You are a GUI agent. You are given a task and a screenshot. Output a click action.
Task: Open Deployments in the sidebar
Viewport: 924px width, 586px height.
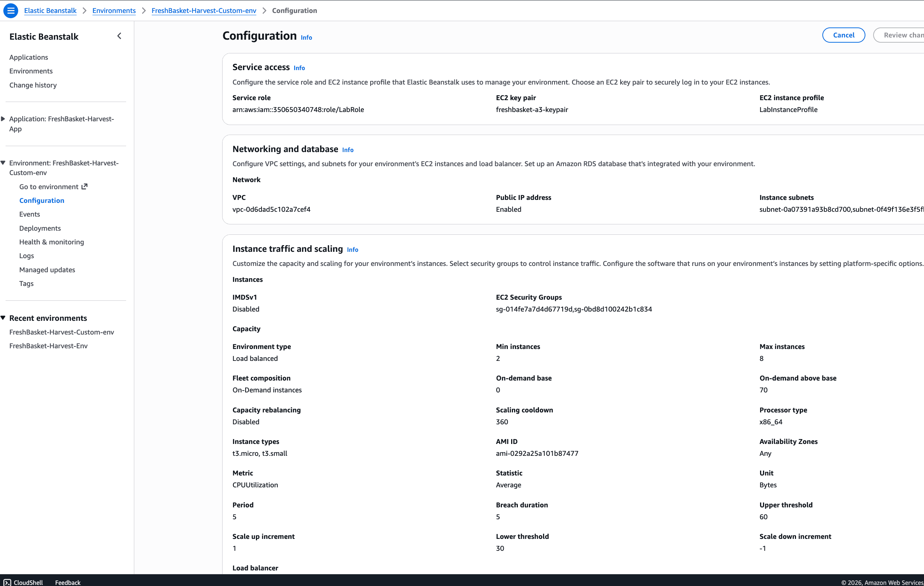40,228
